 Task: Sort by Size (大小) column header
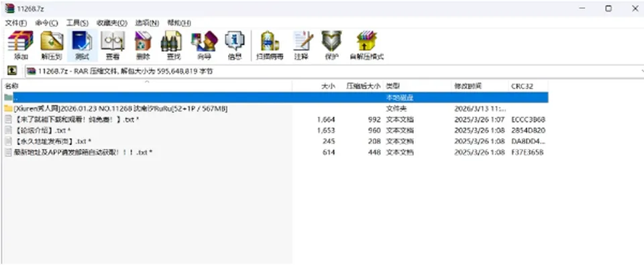coord(315,86)
